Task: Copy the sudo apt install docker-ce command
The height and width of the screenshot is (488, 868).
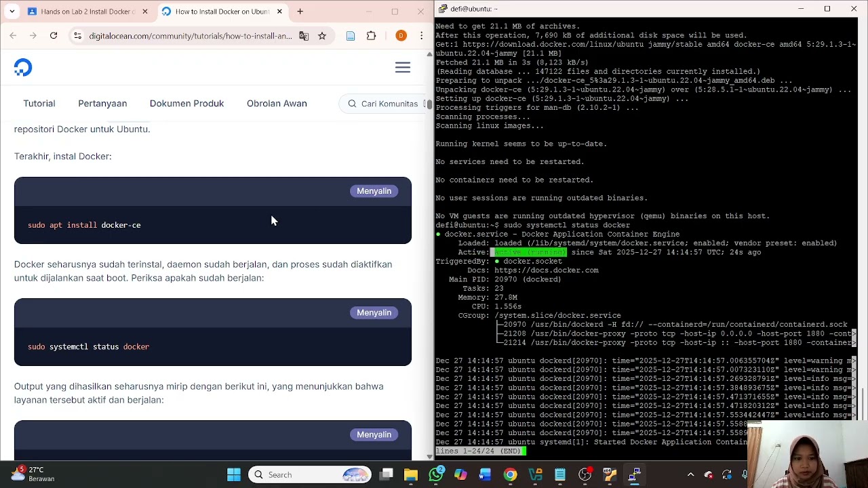Action: 374,191
